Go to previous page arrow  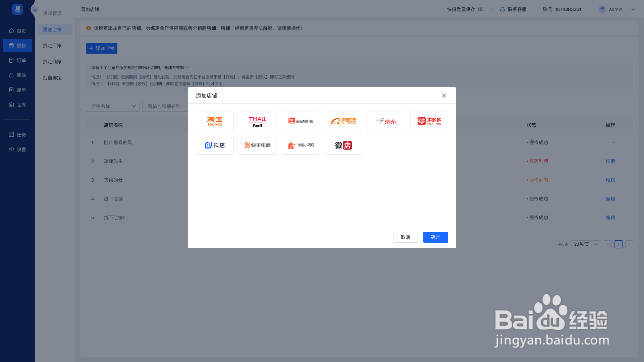[x=608, y=244]
